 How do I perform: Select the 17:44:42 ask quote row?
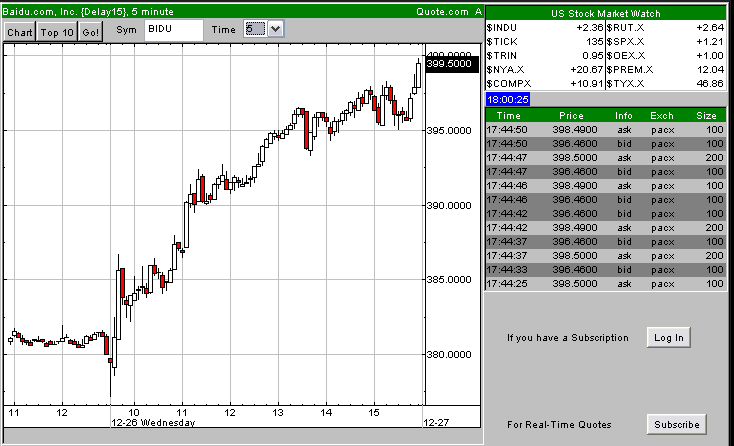(x=606, y=228)
